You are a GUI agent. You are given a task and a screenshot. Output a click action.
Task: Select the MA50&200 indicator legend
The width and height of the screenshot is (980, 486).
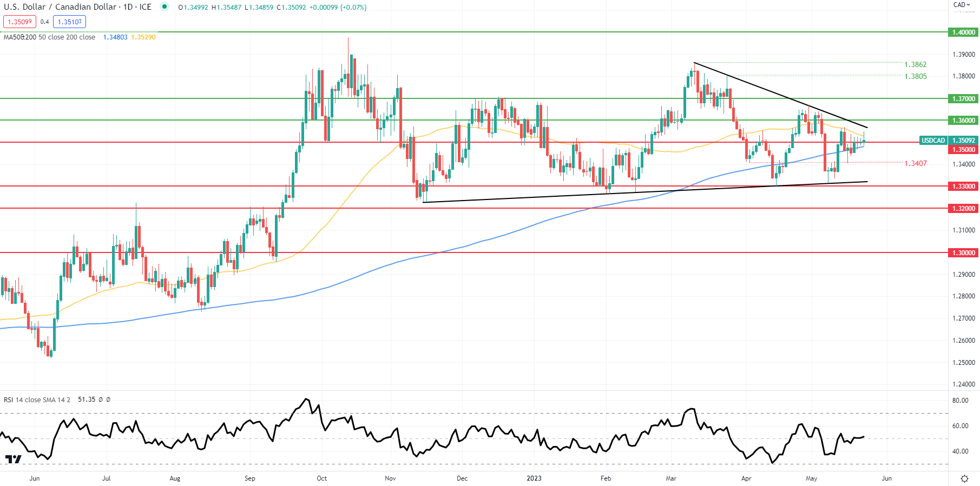pyautogui.click(x=49, y=37)
